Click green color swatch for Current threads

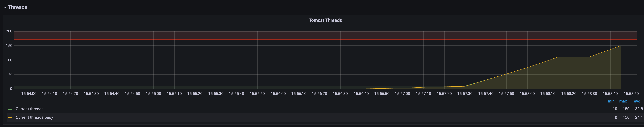coord(10,109)
